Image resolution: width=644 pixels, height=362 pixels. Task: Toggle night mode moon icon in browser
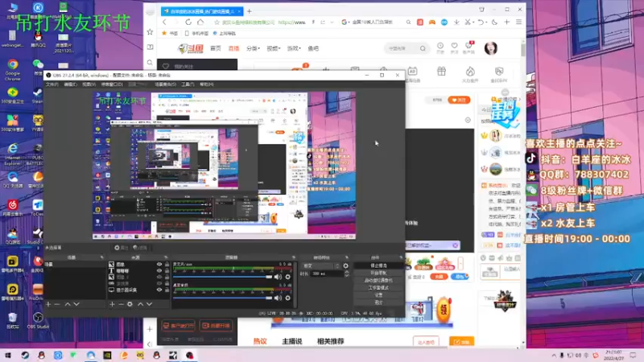[494, 23]
